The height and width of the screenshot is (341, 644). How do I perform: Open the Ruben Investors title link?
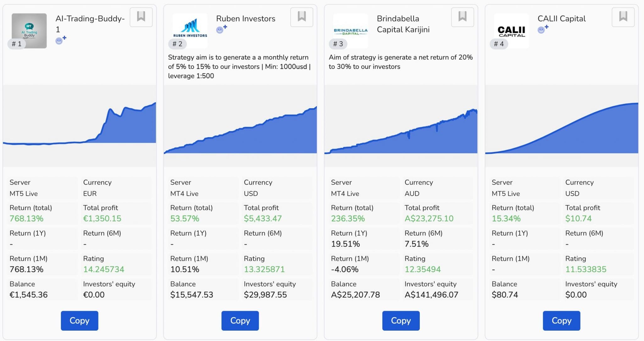coord(246,19)
